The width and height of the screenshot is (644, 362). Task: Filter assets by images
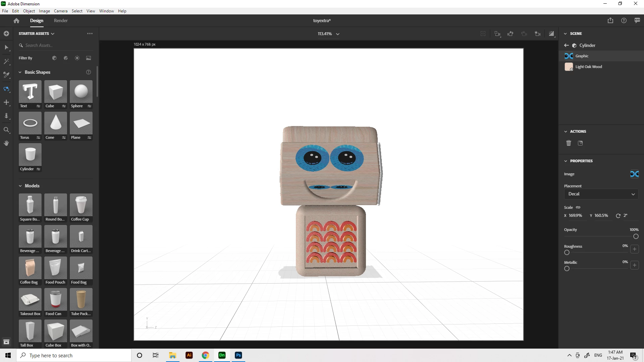pyautogui.click(x=89, y=58)
